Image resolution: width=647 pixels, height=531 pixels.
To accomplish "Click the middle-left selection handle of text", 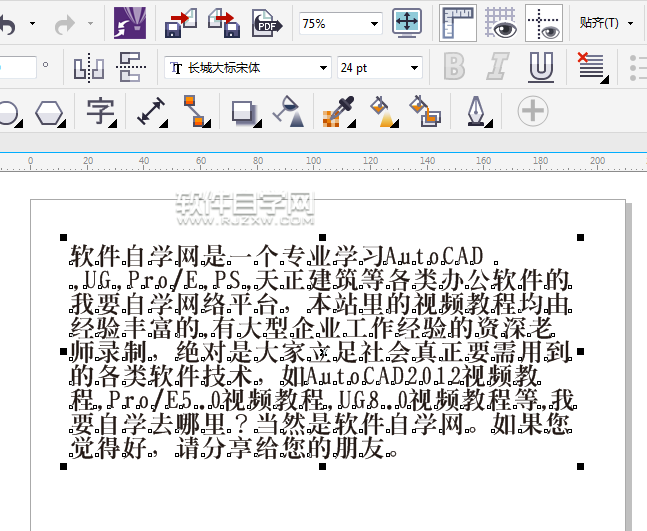I will pyautogui.click(x=63, y=352).
